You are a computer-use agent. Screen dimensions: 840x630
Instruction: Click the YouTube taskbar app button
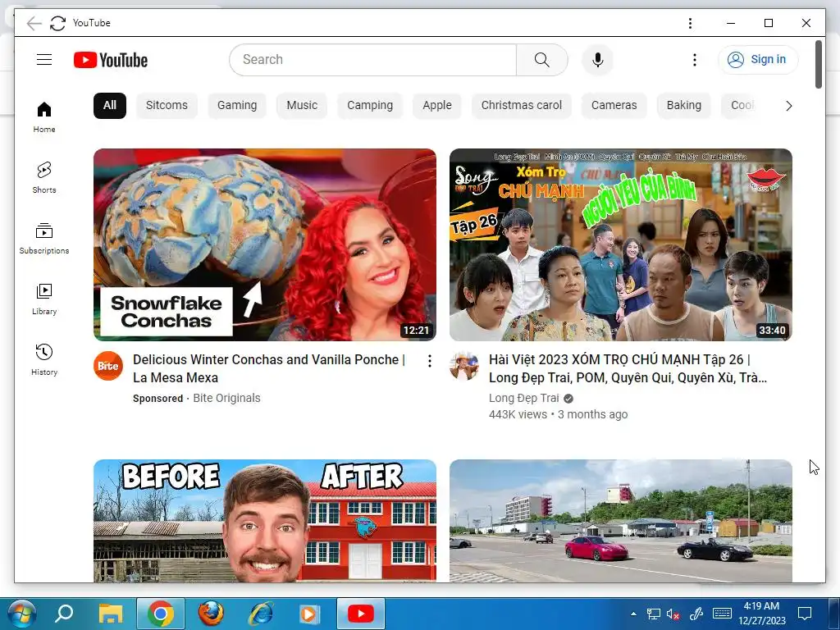[x=361, y=614]
